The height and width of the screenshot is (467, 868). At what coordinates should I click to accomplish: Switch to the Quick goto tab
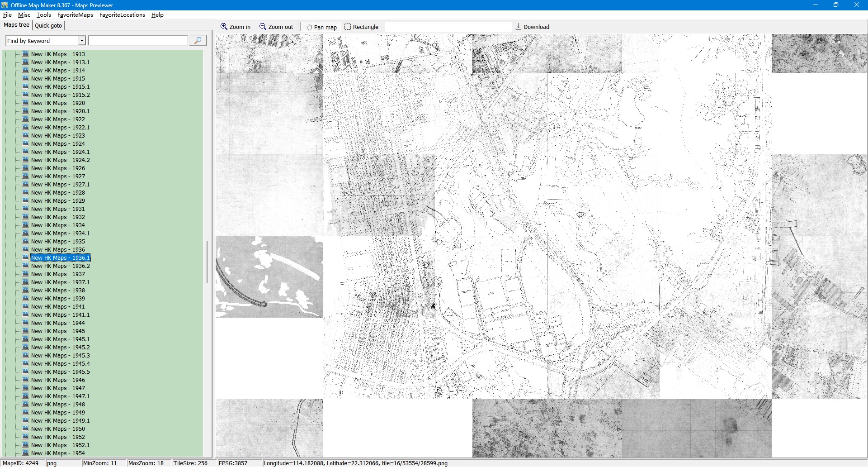[48, 25]
